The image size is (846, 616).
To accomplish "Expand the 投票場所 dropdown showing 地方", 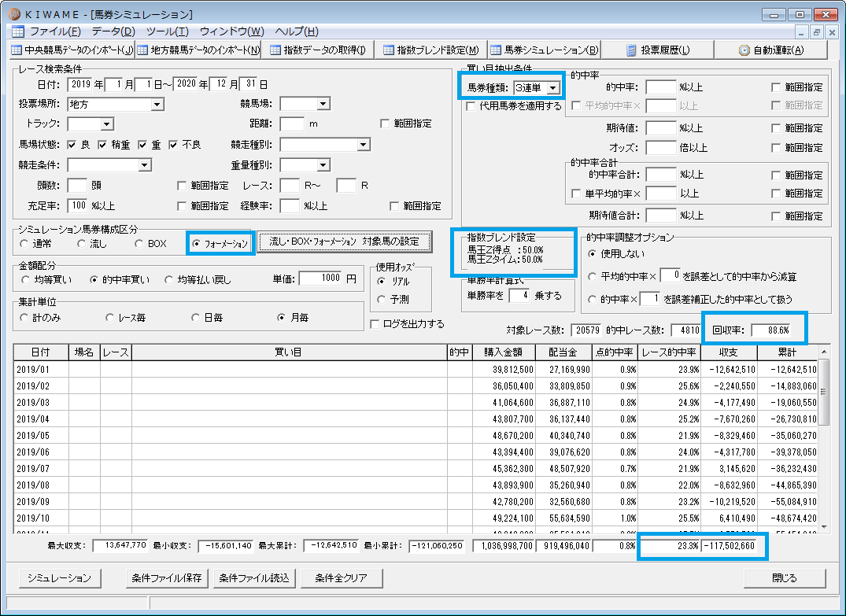I will click(157, 104).
